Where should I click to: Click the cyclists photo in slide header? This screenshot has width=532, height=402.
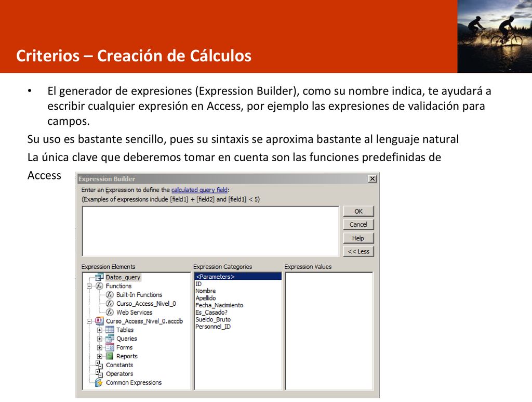tap(495, 36)
